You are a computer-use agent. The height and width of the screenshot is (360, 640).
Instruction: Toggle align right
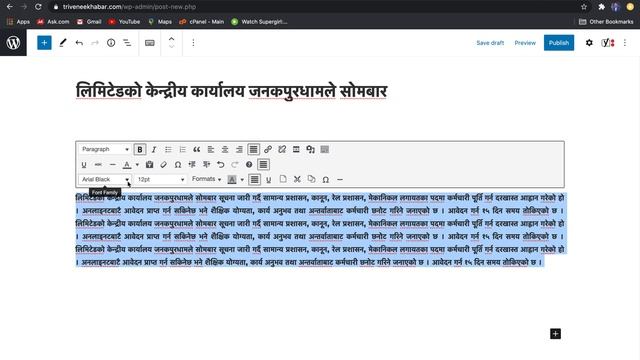239,149
